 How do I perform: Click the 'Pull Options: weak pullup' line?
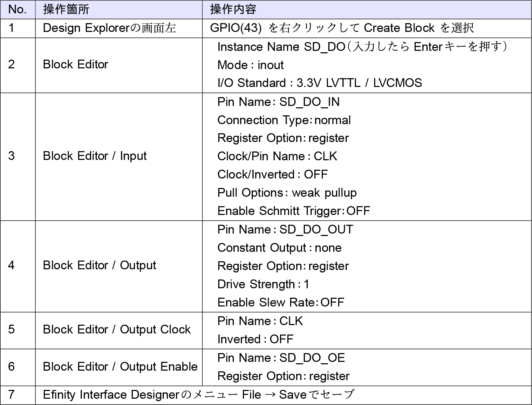[x=287, y=193]
